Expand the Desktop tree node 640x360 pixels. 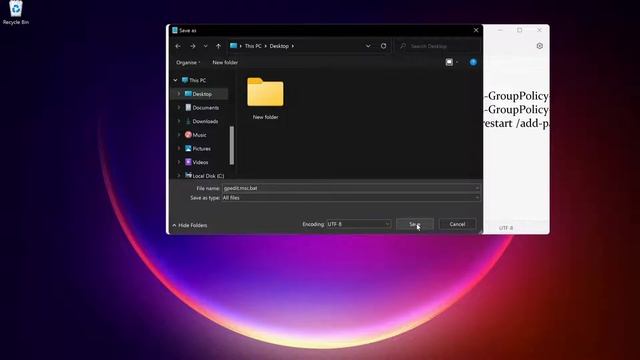179,94
